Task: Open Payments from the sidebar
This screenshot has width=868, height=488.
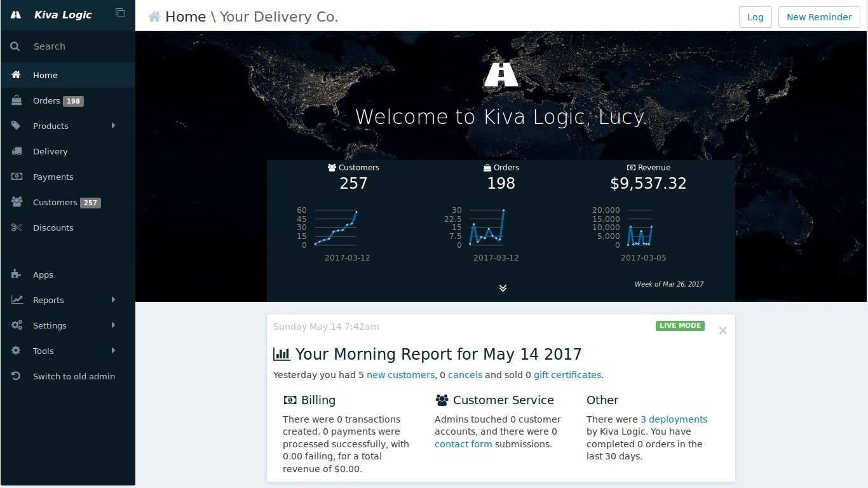Action: [x=53, y=177]
